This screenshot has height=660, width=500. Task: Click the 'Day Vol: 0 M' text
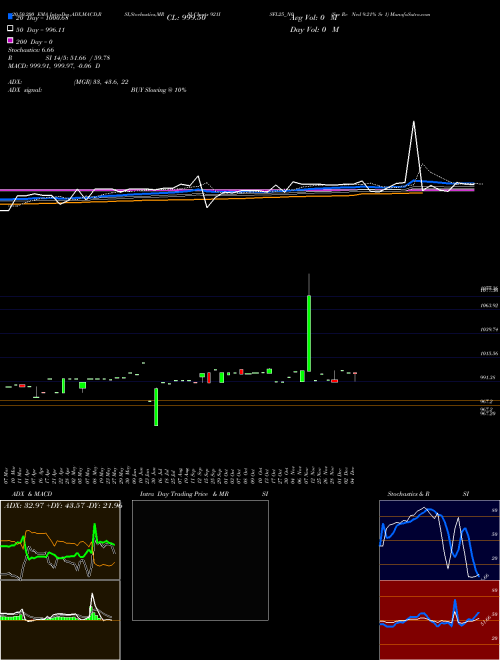(314, 29)
